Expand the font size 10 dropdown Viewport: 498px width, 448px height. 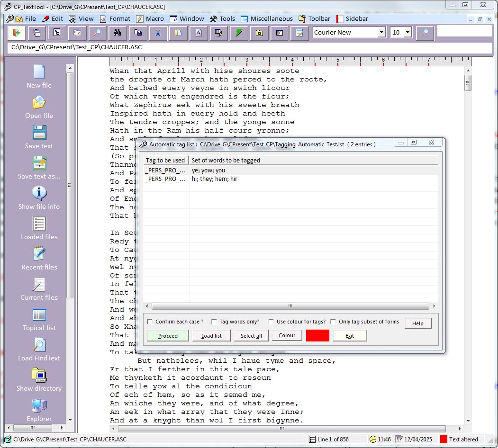coord(407,33)
